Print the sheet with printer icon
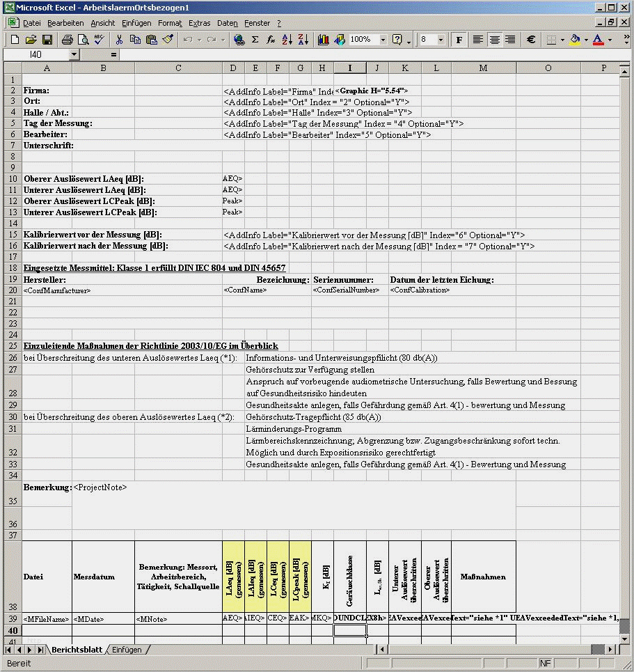Image resolution: width=634 pixels, height=672 pixels. click(68, 40)
